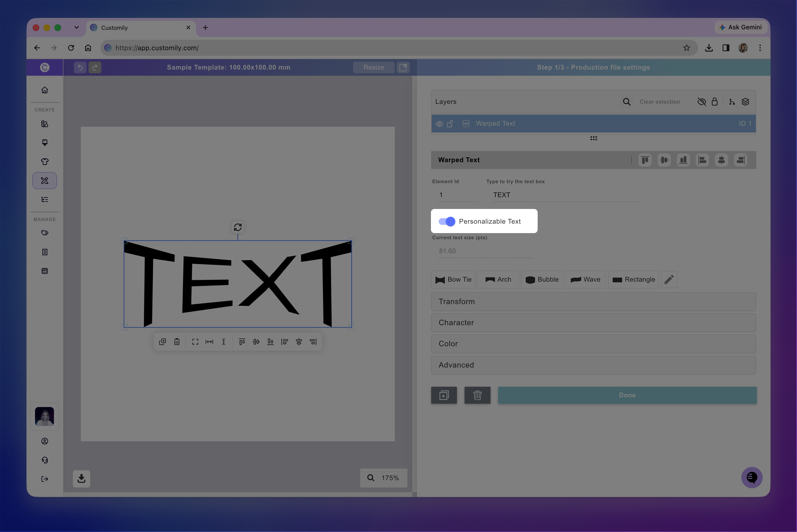Viewport: 797px width, 532px height.
Task: Fit to canvas icon in floating toolbar
Action: coord(195,342)
